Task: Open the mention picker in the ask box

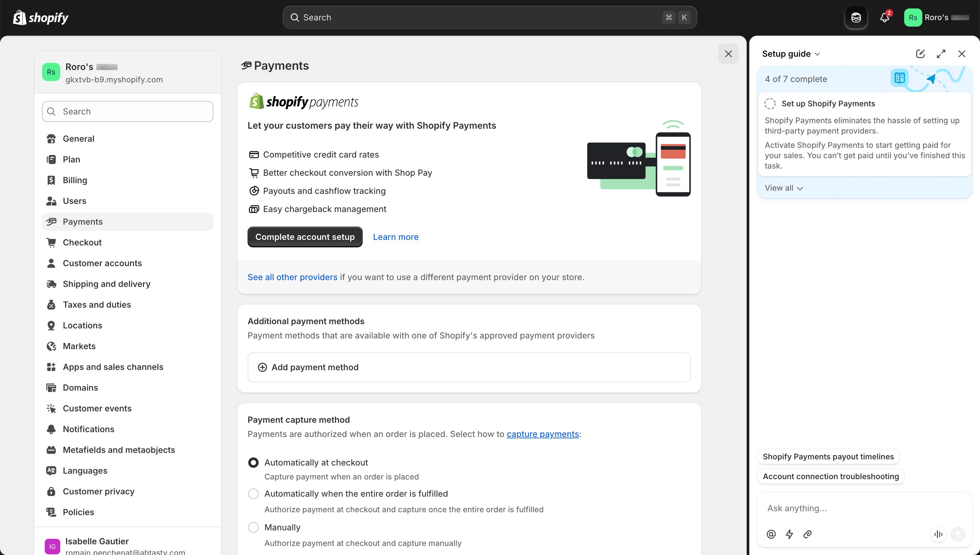Action: point(771,534)
